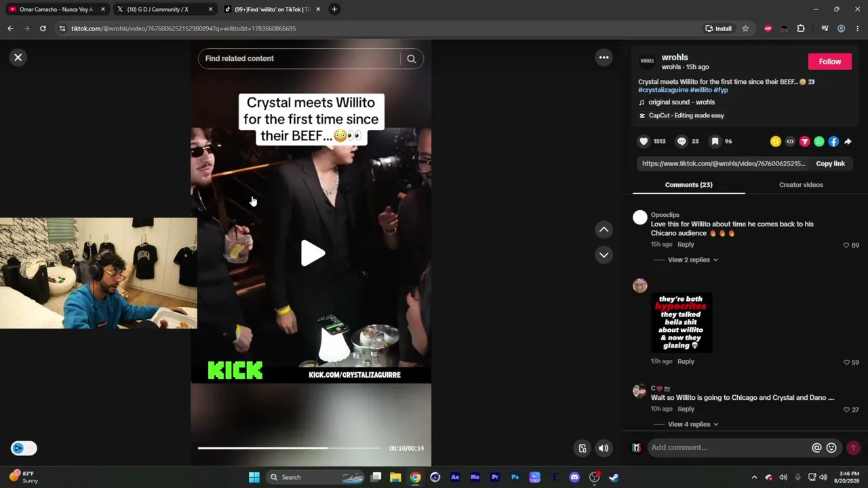Go back to the previous page
This screenshot has width=868, height=488.
click(x=10, y=28)
